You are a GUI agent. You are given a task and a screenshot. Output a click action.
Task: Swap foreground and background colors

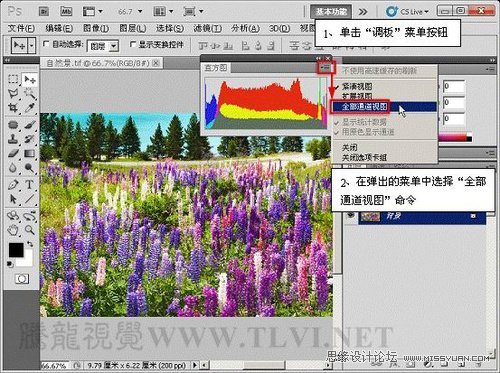coord(30,244)
